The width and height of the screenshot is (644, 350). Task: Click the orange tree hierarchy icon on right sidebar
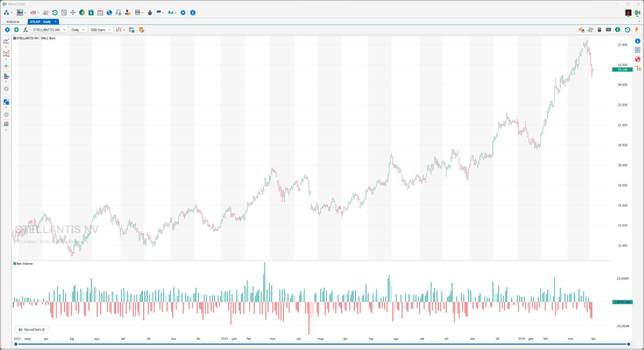tap(638, 68)
